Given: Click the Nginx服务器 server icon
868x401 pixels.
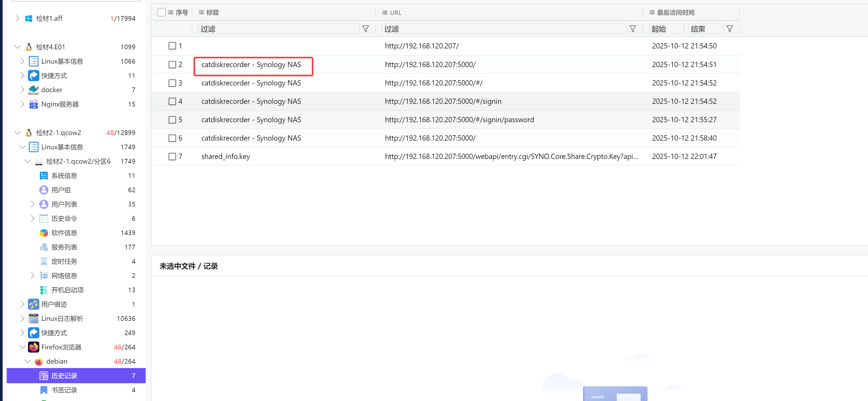Looking at the screenshot, I should [33, 104].
